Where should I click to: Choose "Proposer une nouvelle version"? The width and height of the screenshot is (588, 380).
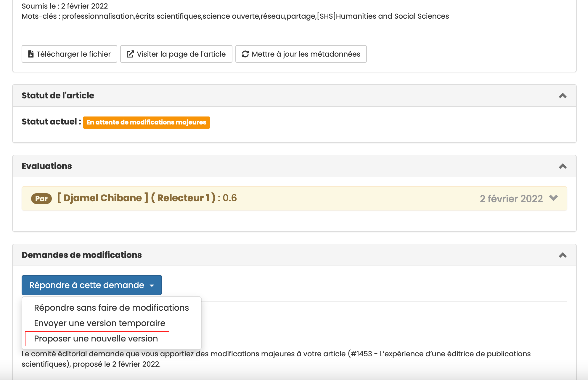coord(95,338)
